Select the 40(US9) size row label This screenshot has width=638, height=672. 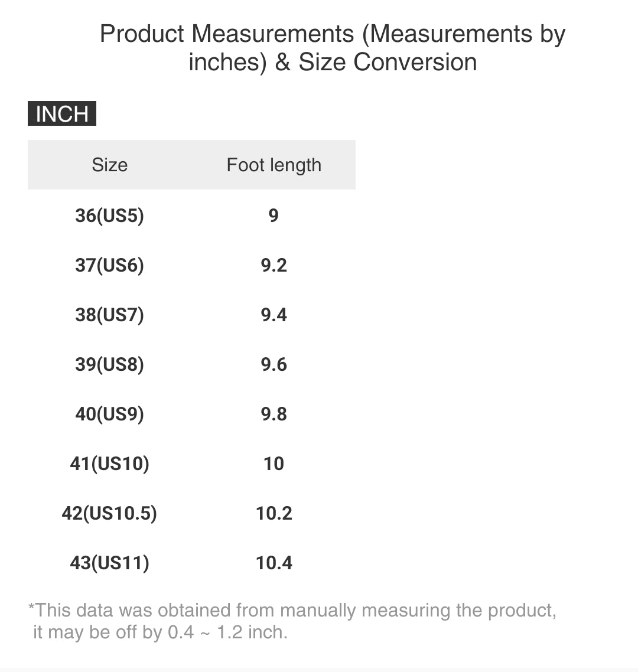pos(109,414)
